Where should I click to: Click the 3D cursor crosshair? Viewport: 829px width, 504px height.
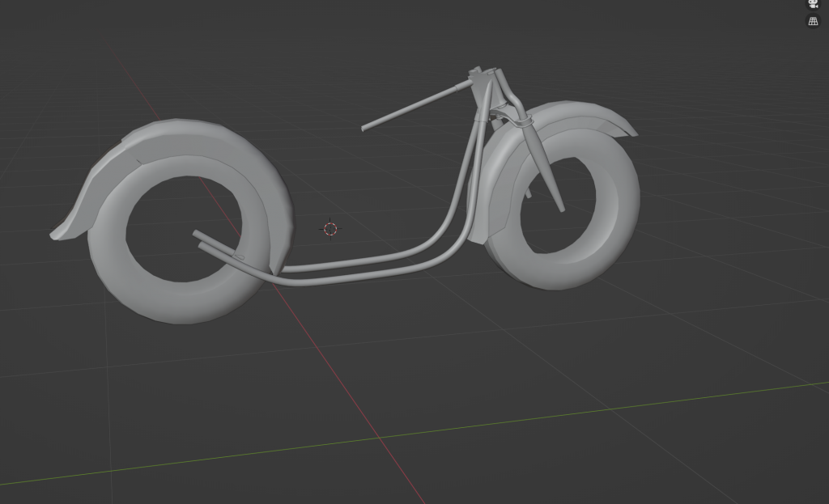[x=330, y=229]
